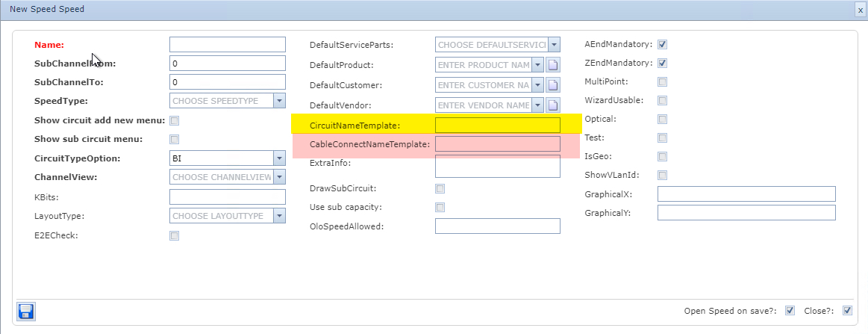Click into the GraphicalX text box

click(746, 194)
